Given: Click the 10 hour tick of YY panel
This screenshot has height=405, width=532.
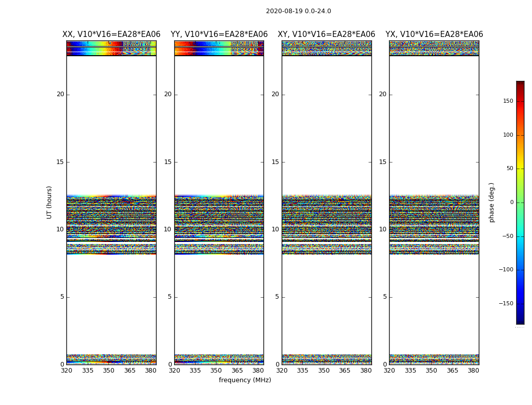Looking at the screenshot, I should coord(168,229).
